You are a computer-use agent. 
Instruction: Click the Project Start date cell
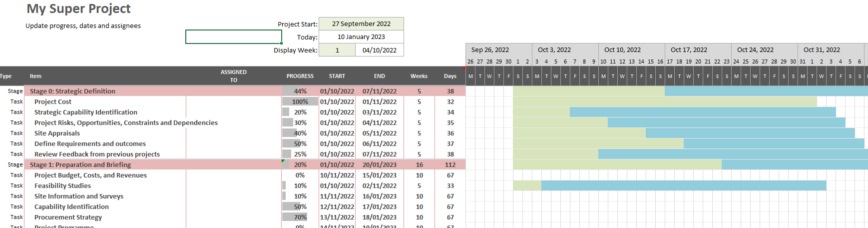click(361, 24)
